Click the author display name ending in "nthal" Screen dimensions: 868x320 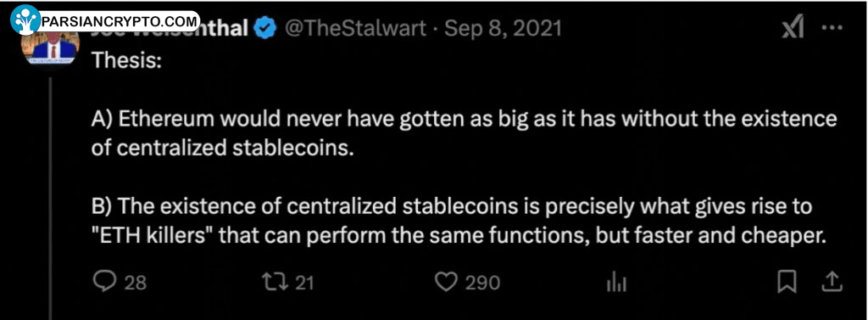223,28
